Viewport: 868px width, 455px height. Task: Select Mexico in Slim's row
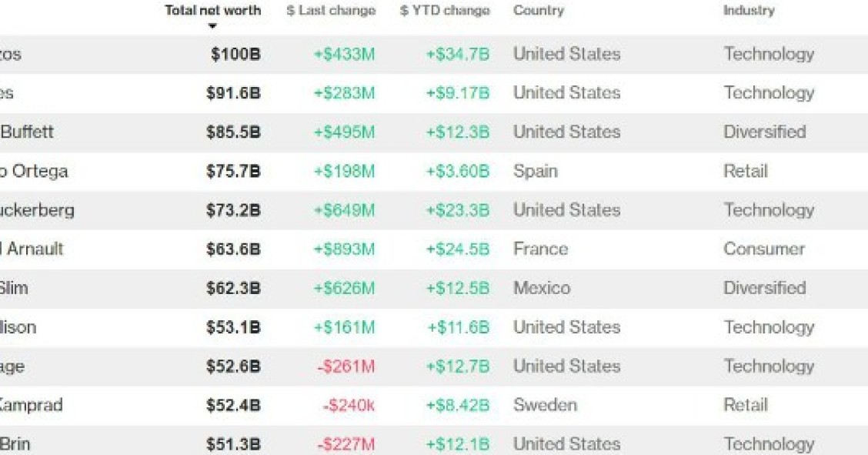541,287
